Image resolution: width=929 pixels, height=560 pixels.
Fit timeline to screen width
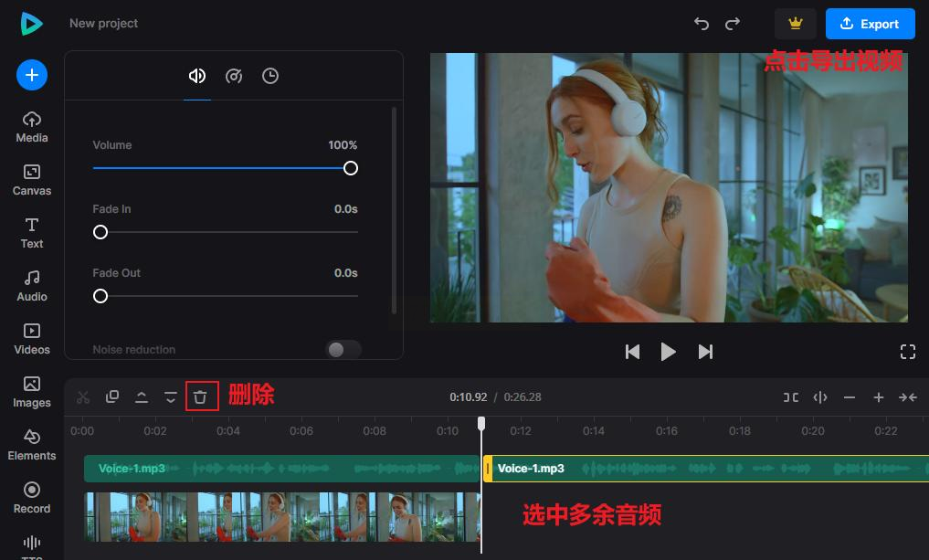(x=908, y=397)
